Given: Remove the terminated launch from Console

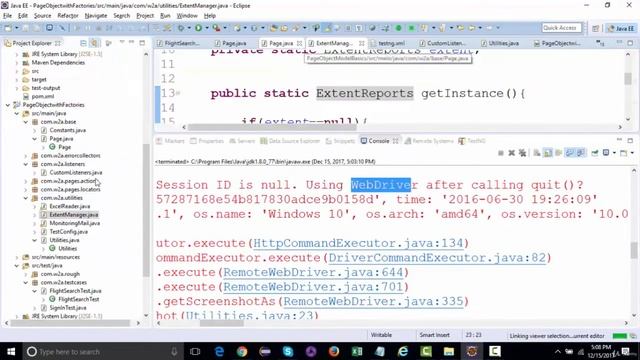Looking at the screenshot, I should coord(511,153).
